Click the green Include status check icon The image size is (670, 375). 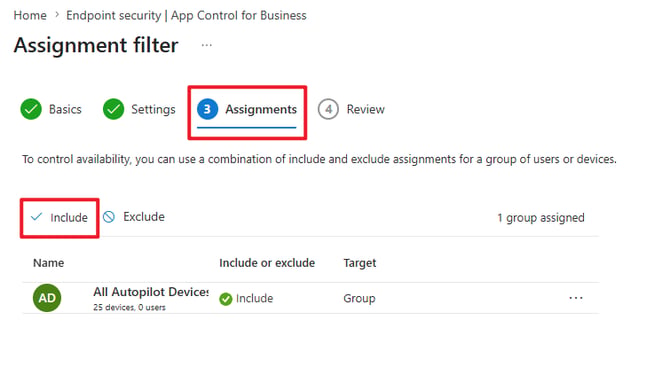tap(226, 299)
